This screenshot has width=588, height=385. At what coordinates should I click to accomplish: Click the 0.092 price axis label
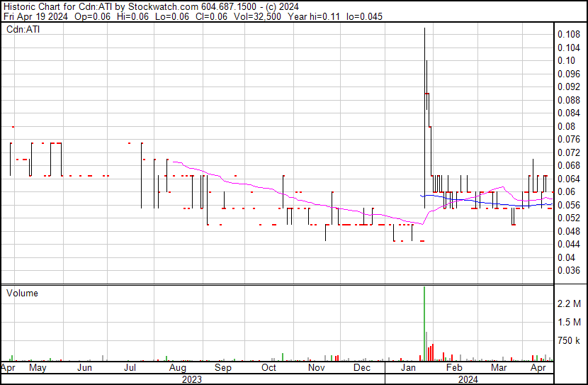[x=568, y=87]
